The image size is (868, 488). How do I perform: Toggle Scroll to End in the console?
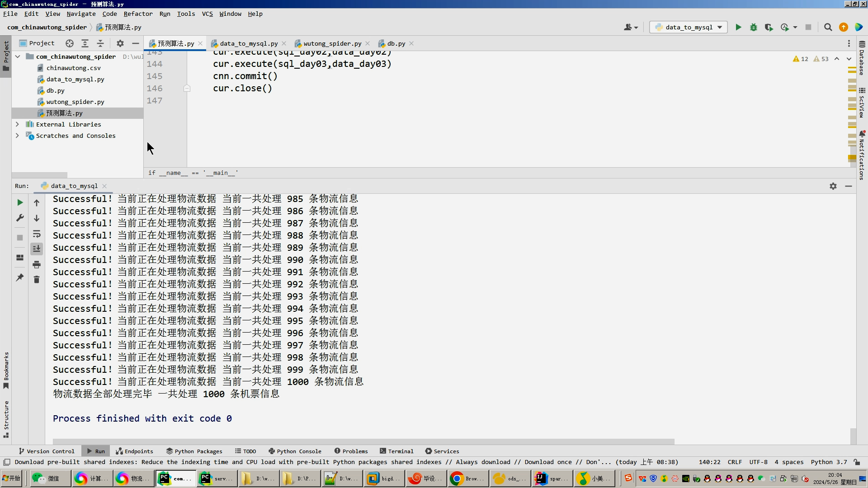(37, 249)
